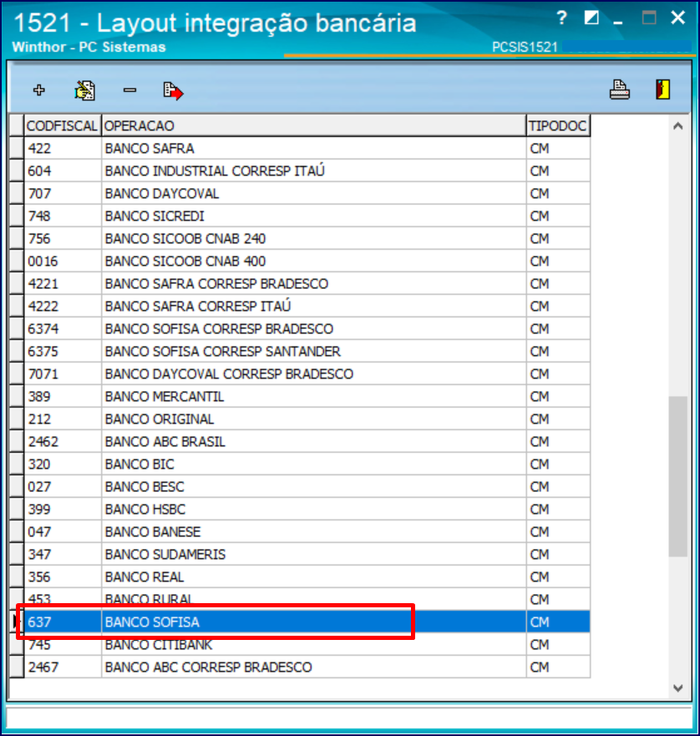Click the status bar field at bottom
This screenshot has width=700, height=736.
tap(350, 718)
